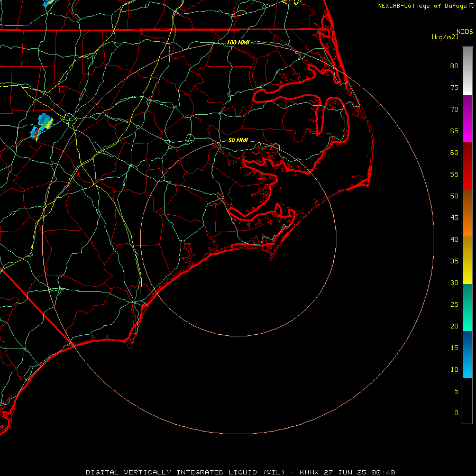The height and width of the screenshot is (476, 476).
Task: Click the dark blue 15 scale segment
Action: pyautogui.click(x=467, y=343)
